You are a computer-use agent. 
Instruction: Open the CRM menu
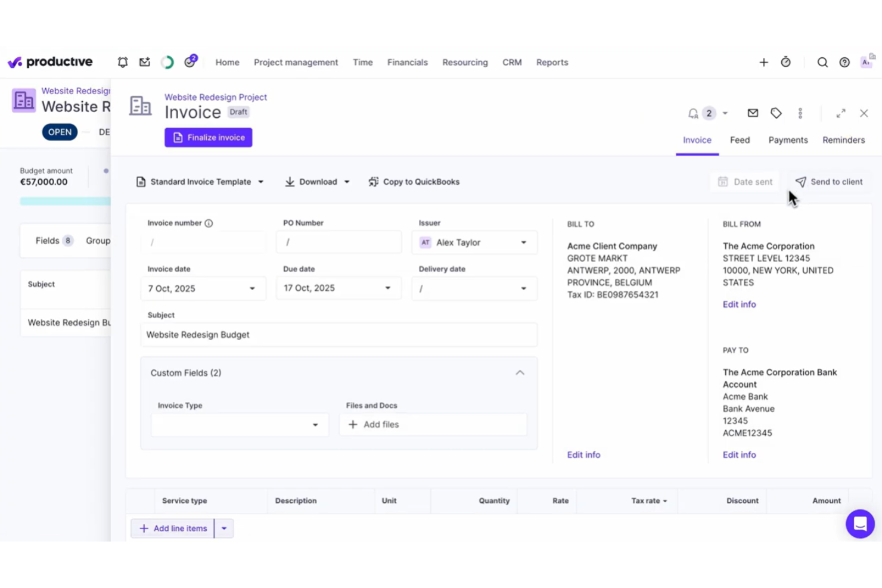click(x=512, y=62)
